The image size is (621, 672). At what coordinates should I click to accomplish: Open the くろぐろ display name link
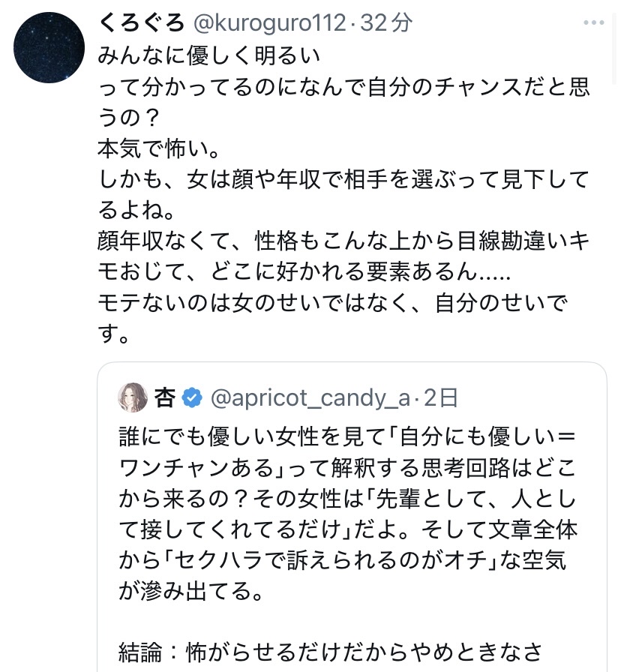[x=141, y=23]
